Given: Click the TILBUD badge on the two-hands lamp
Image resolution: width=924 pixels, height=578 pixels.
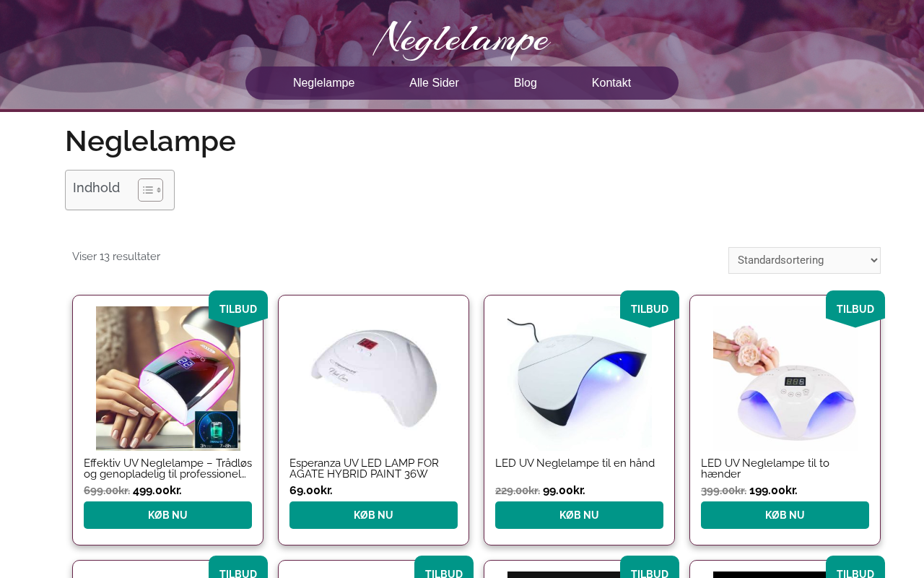Looking at the screenshot, I should coord(855,309).
